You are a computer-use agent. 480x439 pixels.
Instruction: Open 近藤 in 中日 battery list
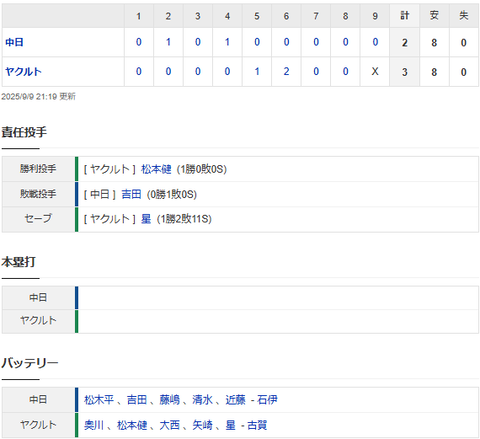(235, 399)
